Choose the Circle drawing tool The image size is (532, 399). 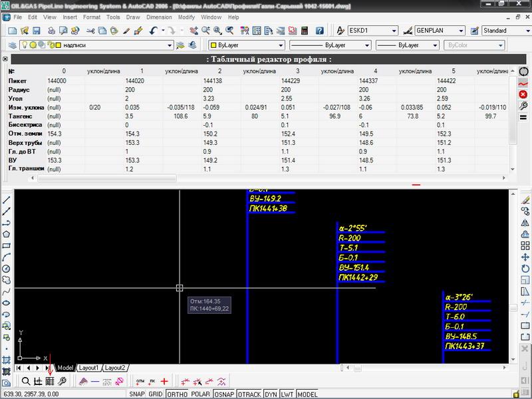tap(6, 268)
